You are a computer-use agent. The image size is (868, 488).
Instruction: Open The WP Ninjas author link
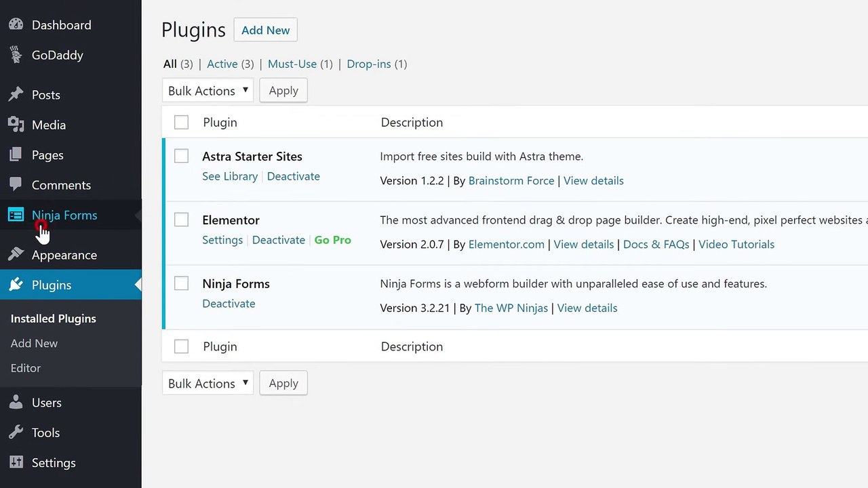click(511, 308)
